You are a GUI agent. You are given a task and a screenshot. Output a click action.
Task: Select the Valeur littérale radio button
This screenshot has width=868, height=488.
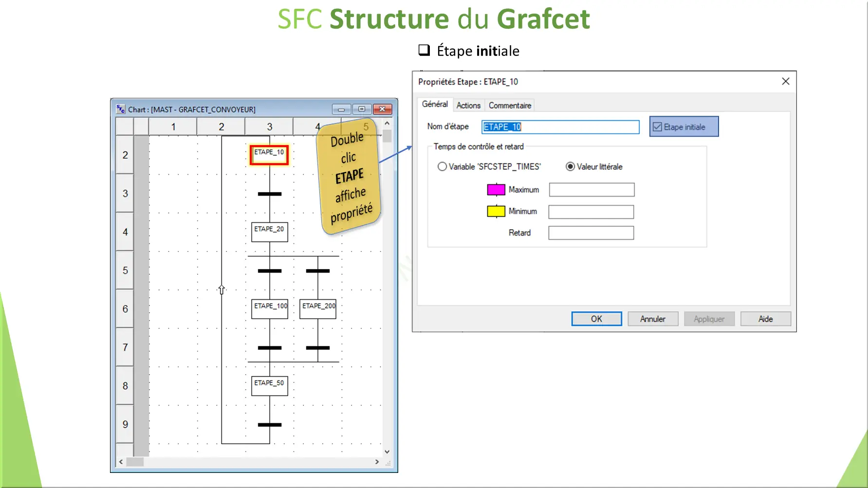(x=570, y=166)
